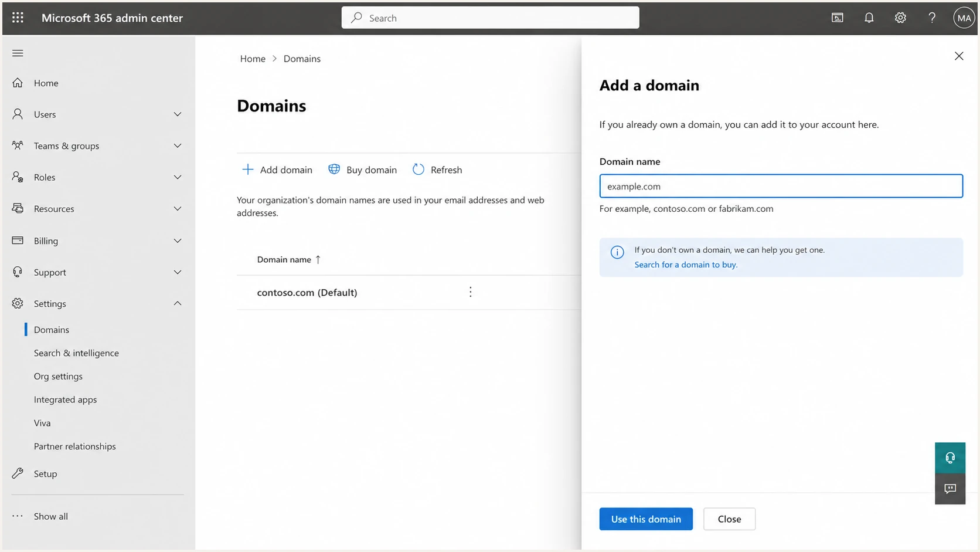Open Partner relationships
The image size is (980, 552).
pyautogui.click(x=74, y=446)
